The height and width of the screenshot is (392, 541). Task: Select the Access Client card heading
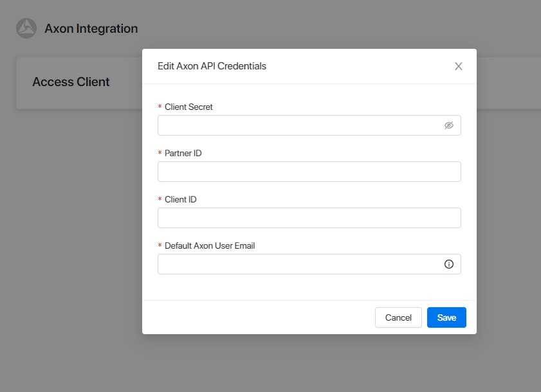pos(71,82)
